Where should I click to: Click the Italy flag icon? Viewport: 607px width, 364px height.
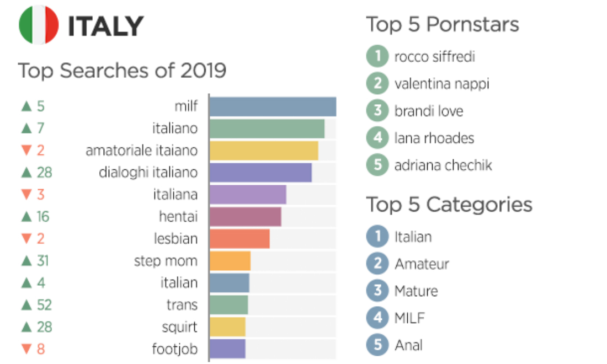39,25
